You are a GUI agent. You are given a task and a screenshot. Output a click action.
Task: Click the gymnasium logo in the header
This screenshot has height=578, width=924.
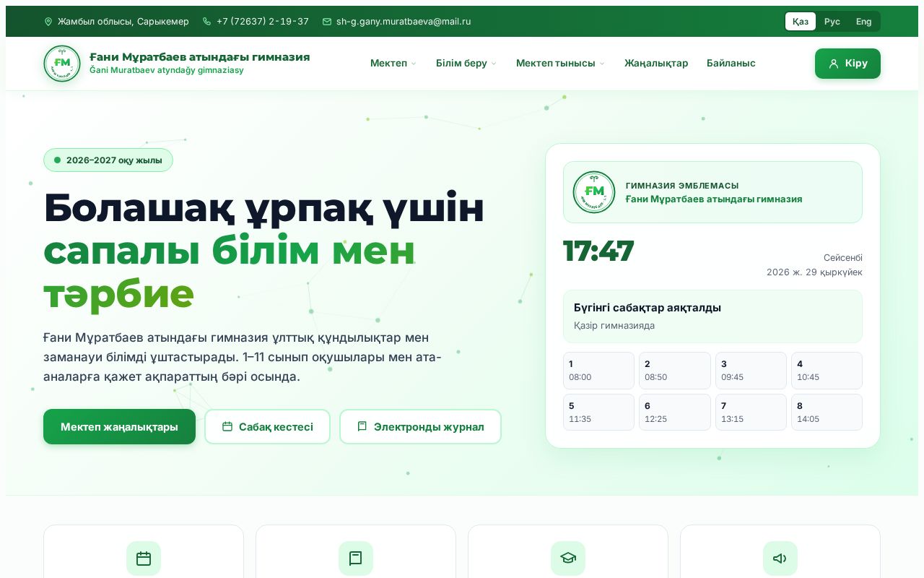62,64
